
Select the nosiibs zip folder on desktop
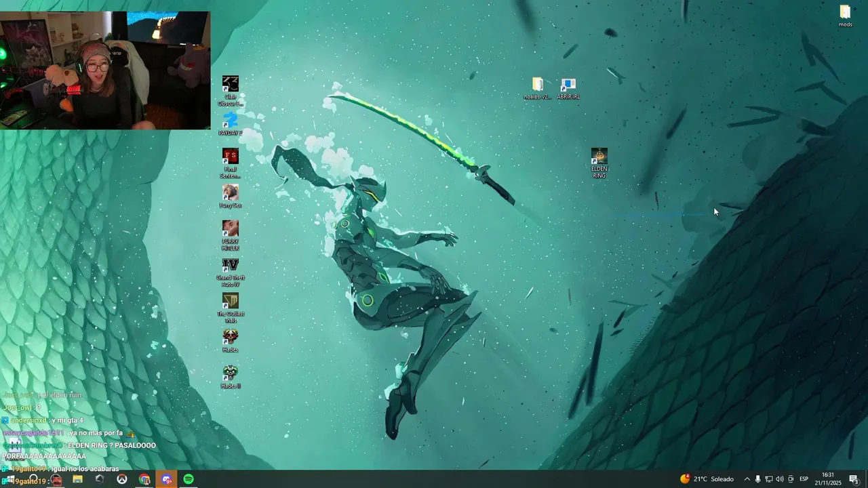(538, 89)
